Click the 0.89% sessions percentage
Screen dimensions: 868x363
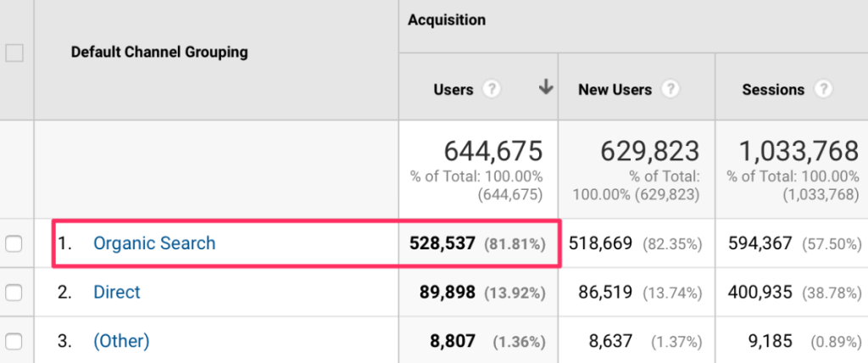836,342
